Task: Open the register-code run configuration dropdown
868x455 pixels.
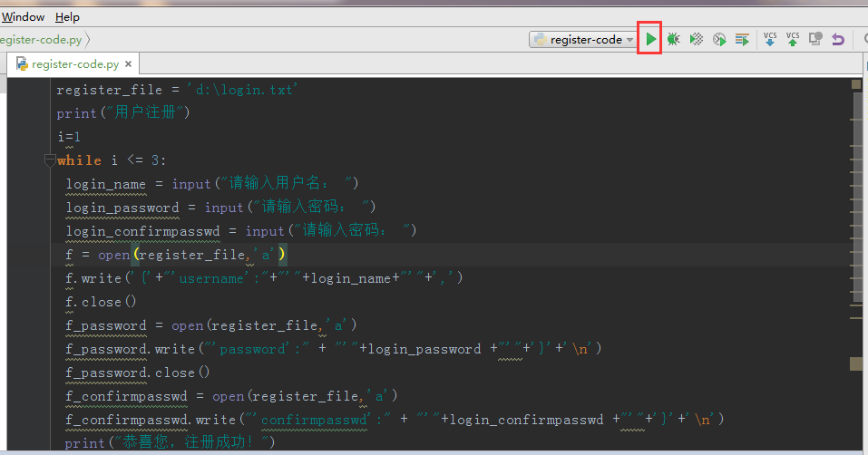Action: click(x=582, y=40)
